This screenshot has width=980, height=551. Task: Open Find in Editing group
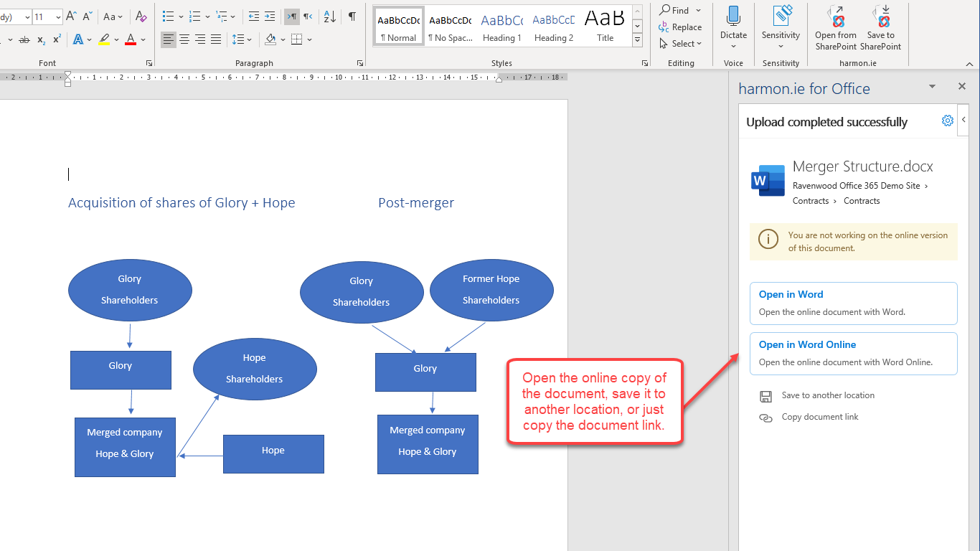coord(675,10)
